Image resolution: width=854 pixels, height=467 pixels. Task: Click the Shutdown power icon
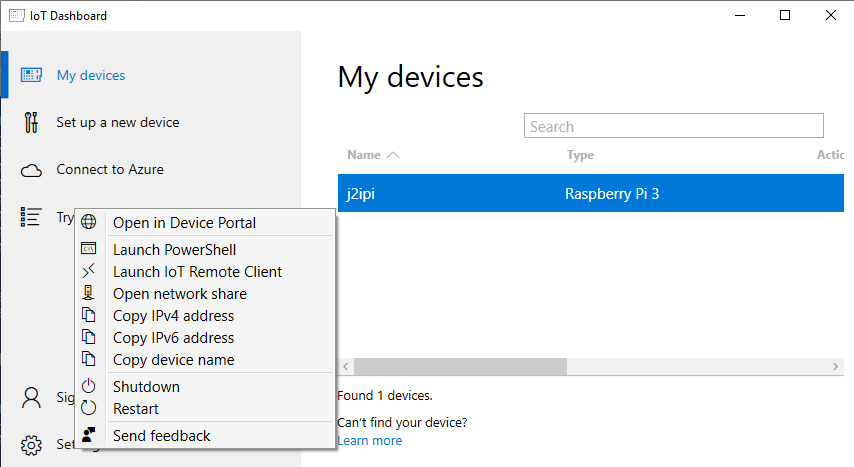click(89, 386)
